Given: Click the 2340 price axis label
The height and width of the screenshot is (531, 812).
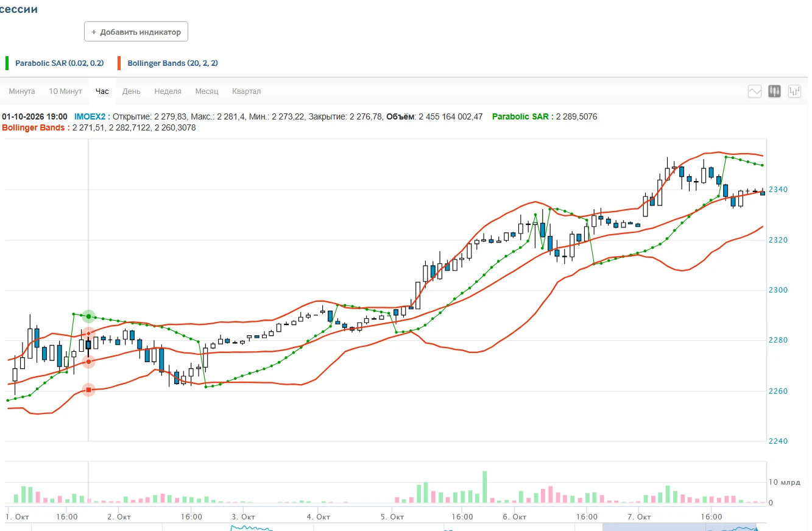Looking at the screenshot, I should [x=779, y=190].
